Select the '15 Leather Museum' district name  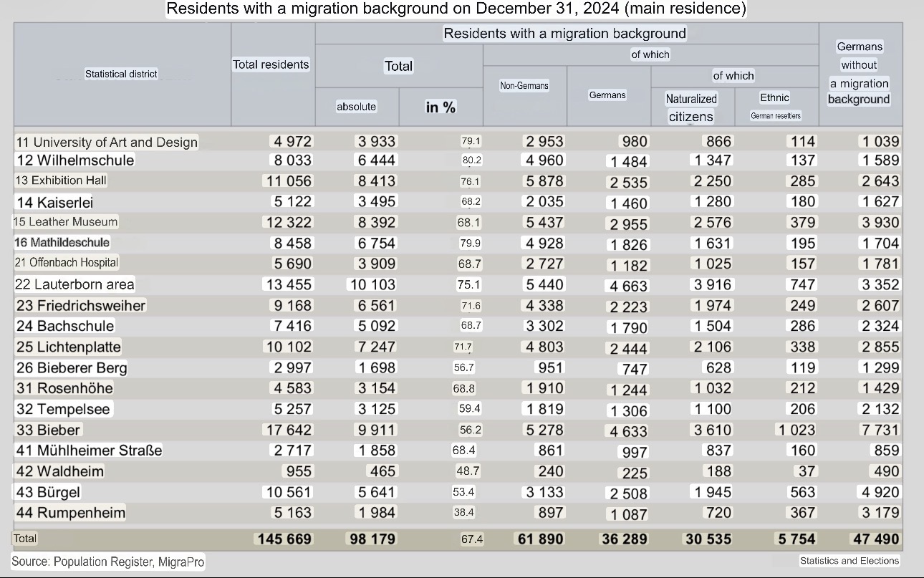(66, 222)
